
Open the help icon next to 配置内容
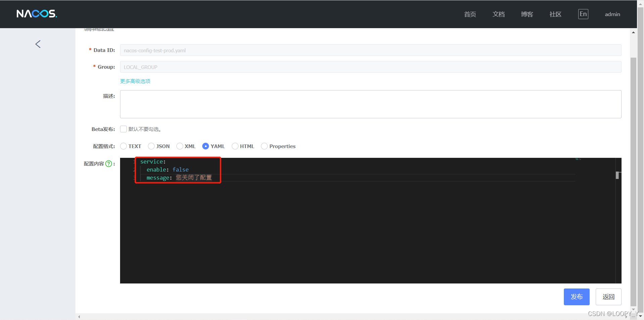pyautogui.click(x=109, y=164)
